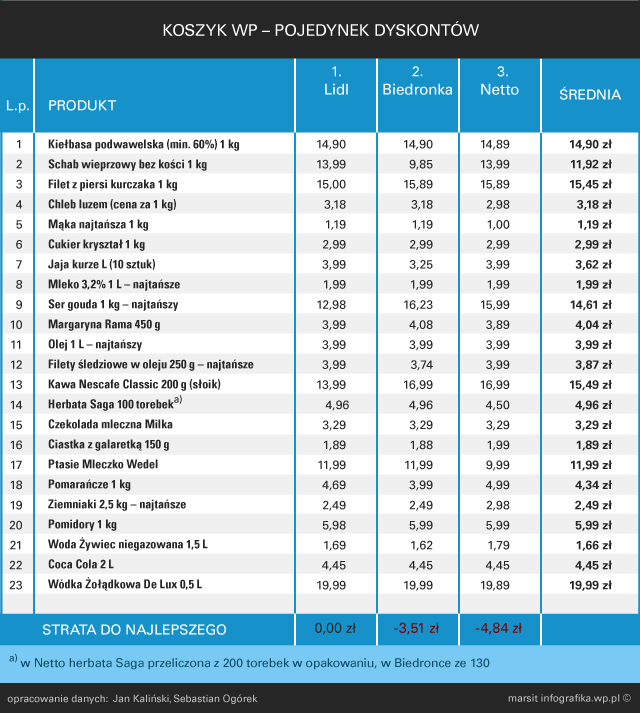This screenshot has width=640, height=713.
Task: Click credit 'Jan Kaliński, Sebastian Ogórek'
Action: click(x=185, y=698)
